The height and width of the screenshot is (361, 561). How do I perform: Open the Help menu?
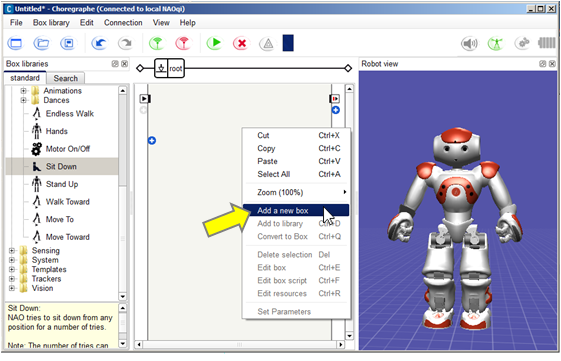pyautogui.click(x=187, y=23)
